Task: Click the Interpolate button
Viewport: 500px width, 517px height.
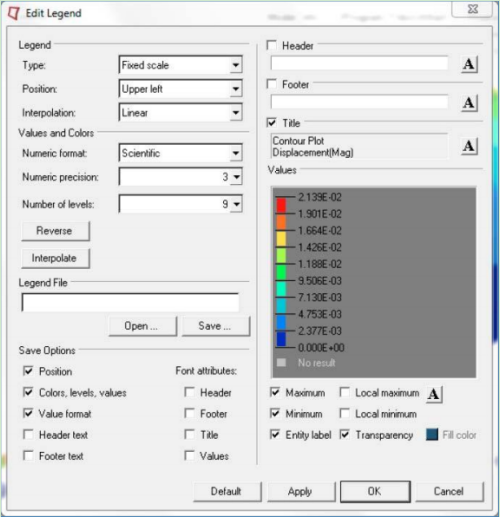Action: point(55,258)
